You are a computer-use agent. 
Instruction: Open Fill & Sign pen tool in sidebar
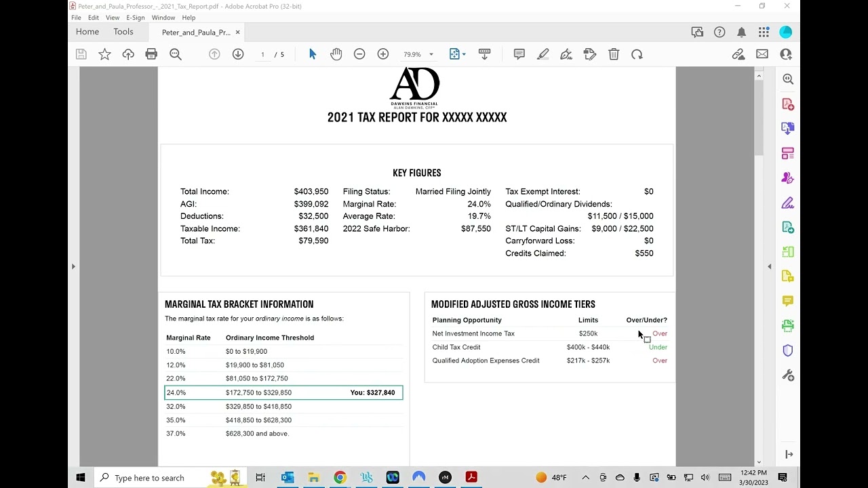point(788,203)
